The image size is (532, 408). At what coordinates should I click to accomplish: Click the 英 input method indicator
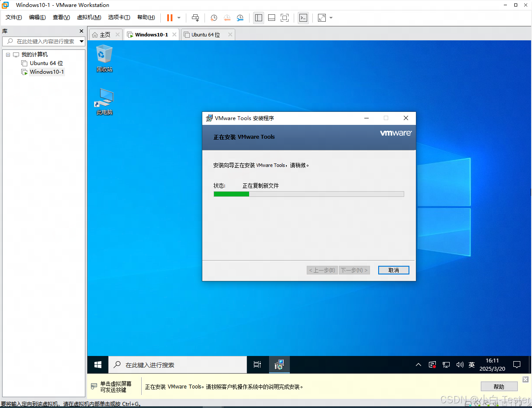tap(472, 365)
